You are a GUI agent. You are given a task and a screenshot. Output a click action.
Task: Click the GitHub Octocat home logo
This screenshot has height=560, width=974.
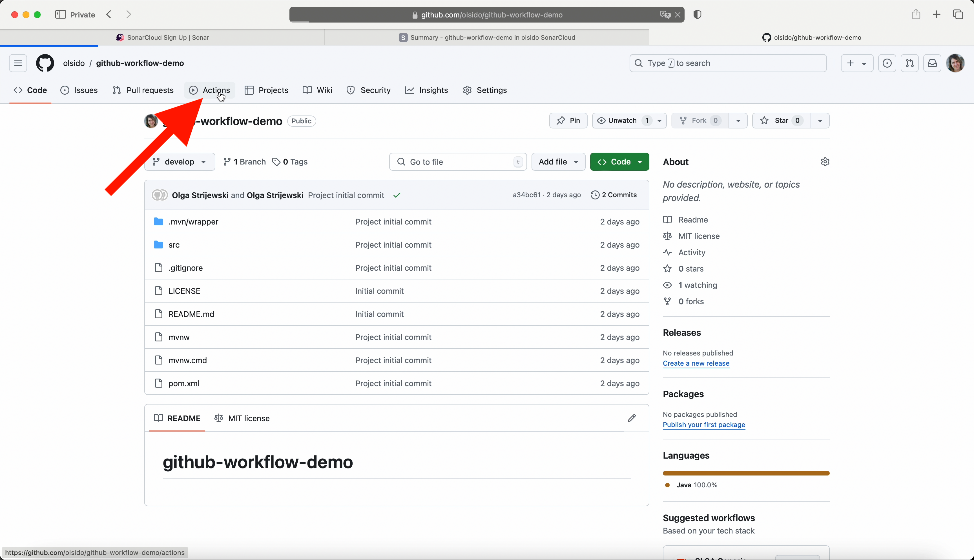click(45, 63)
